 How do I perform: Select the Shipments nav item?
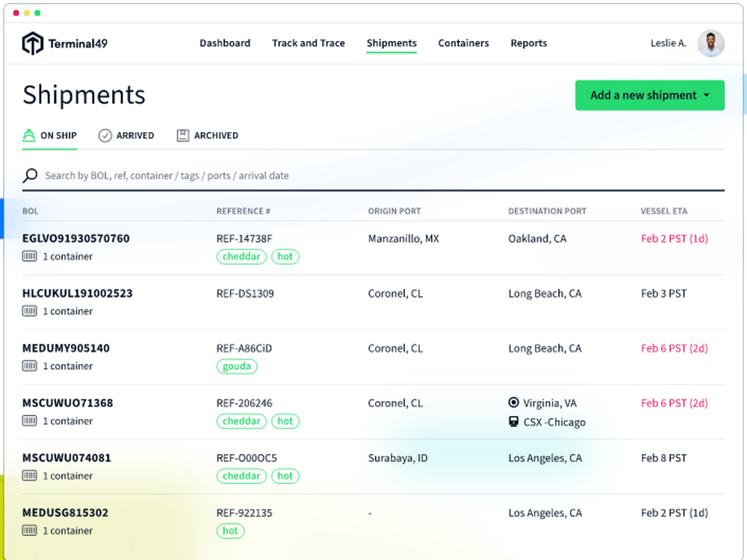coord(391,43)
